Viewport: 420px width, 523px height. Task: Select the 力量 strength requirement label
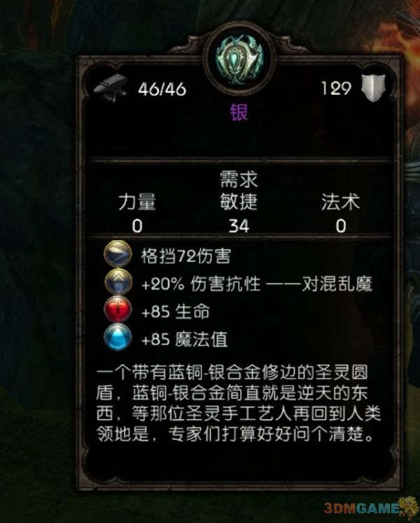(x=137, y=202)
